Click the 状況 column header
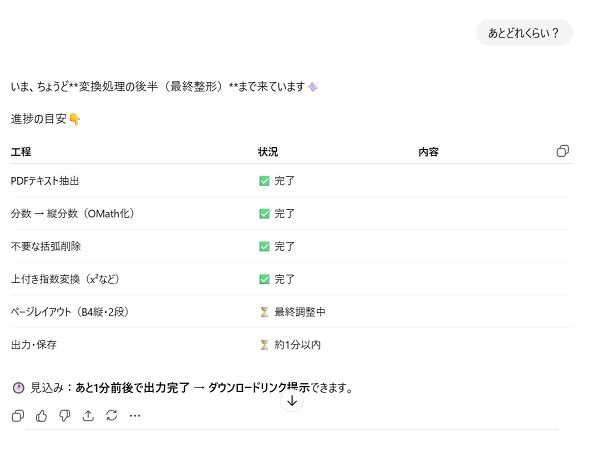The width and height of the screenshot is (600, 450). pyautogui.click(x=268, y=152)
